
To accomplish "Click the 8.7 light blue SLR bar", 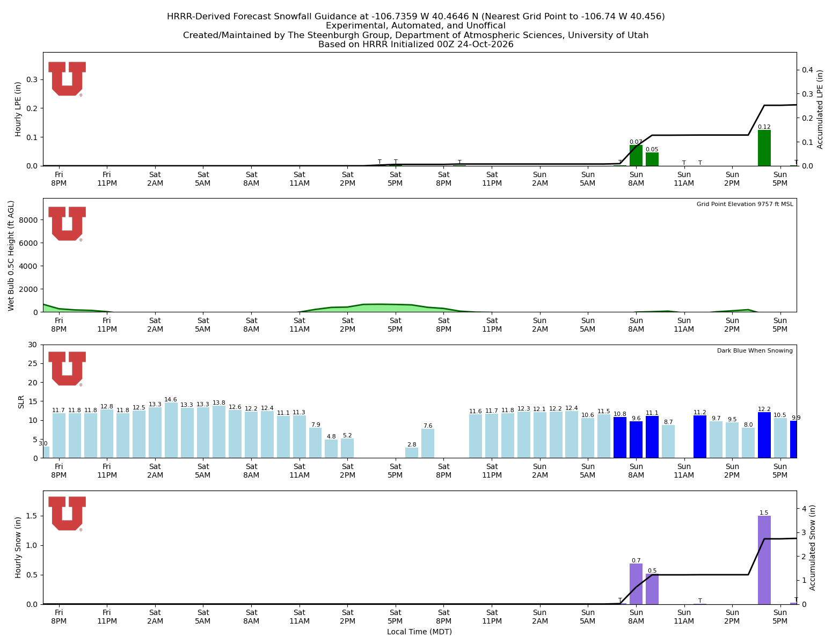I will (668, 441).
